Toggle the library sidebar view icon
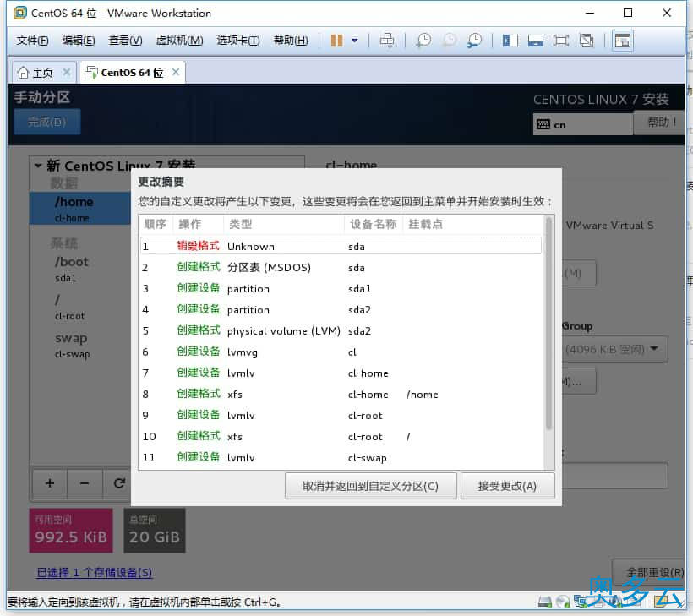This screenshot has height=616, width=693. pyautogui.click(x=510, y=41)
